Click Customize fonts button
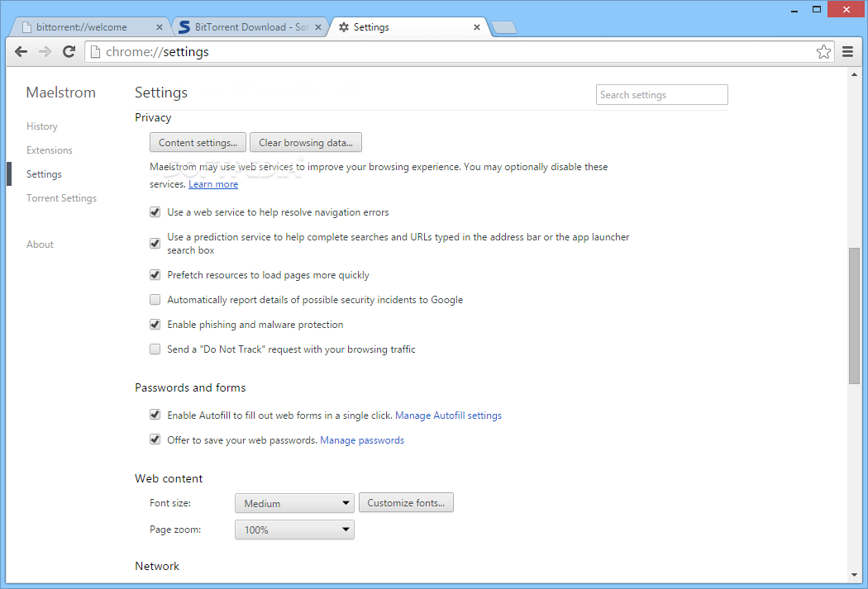The height and width of the screenshot is (589, 868). (406, 503)
